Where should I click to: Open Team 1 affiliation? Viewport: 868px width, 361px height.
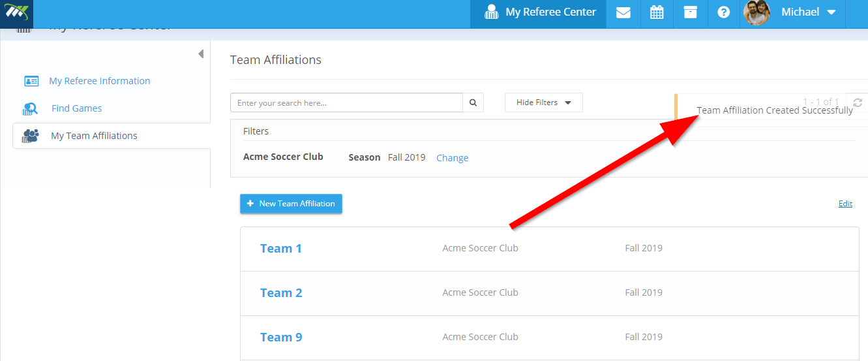point(281,249)
